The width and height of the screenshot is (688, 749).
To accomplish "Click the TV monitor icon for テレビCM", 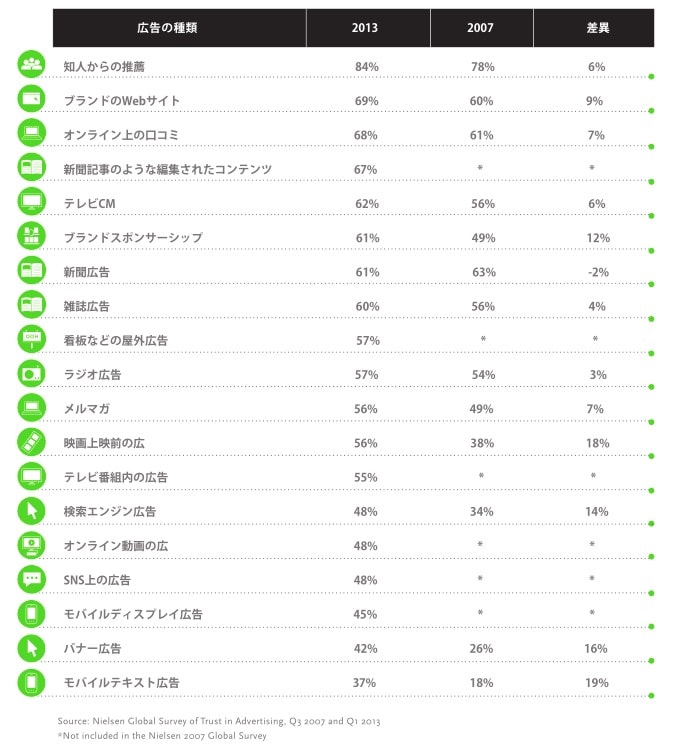I will click(x=32, y=201).
